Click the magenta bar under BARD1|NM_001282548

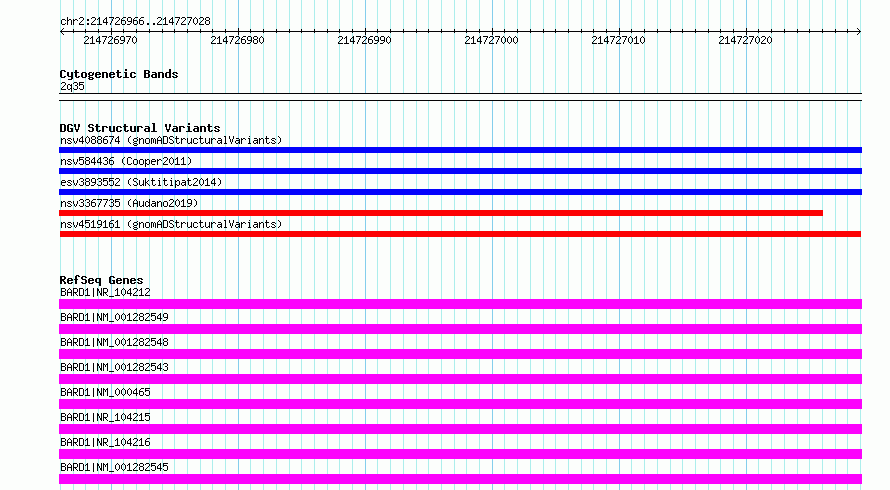pyautogui.click(x=460, y=354)
